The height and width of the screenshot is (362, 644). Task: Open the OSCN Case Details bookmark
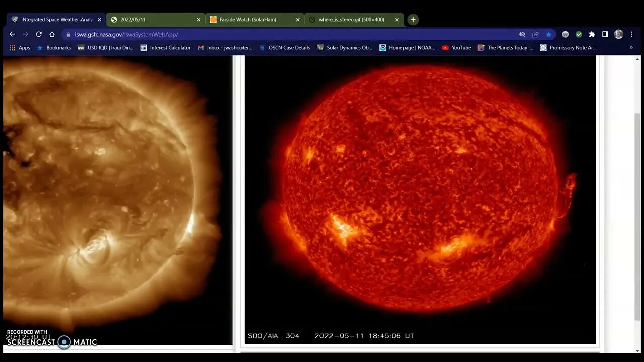(x=285, y=48)
